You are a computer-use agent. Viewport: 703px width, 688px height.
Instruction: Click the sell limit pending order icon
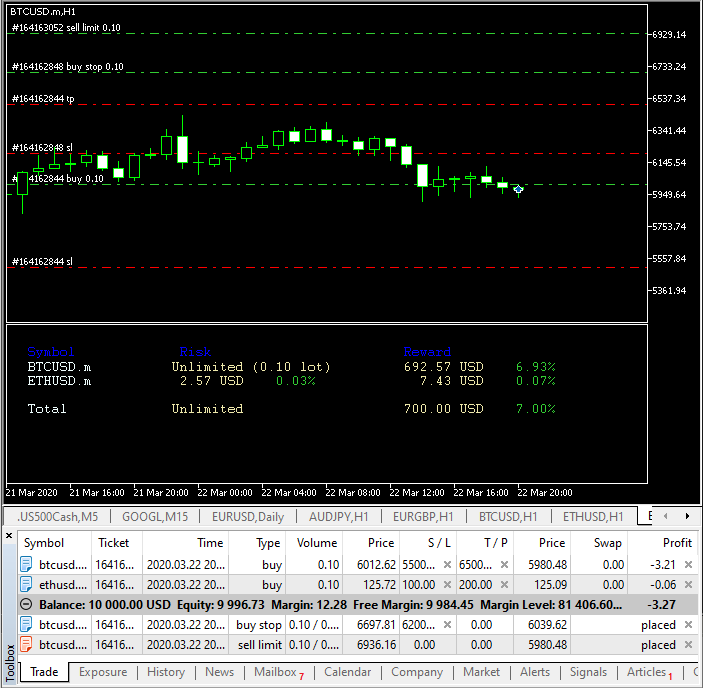27,645
